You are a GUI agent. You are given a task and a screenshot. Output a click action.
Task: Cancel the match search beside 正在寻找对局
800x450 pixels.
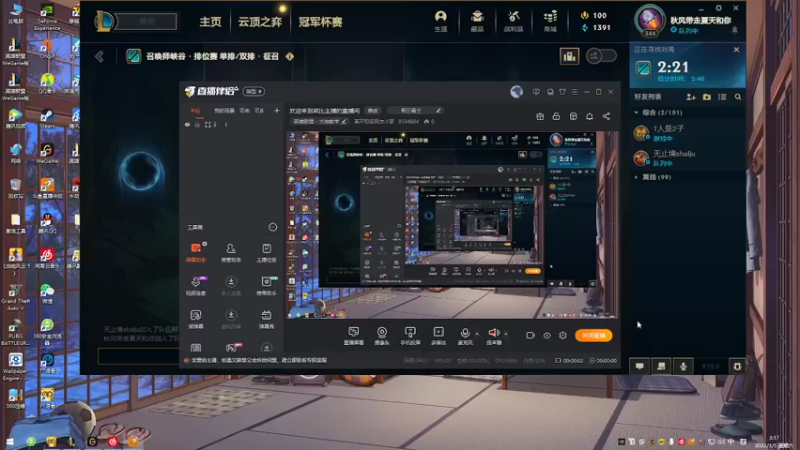[736, 49]
